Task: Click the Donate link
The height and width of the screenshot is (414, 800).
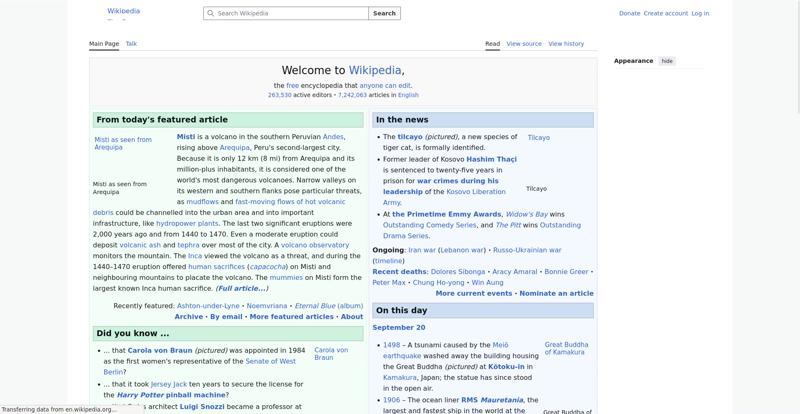Action: tap(629, 13)
